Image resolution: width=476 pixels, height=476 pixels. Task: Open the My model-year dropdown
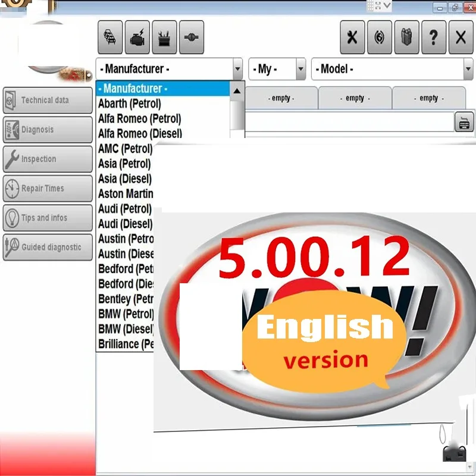click(x=277, y=69)
